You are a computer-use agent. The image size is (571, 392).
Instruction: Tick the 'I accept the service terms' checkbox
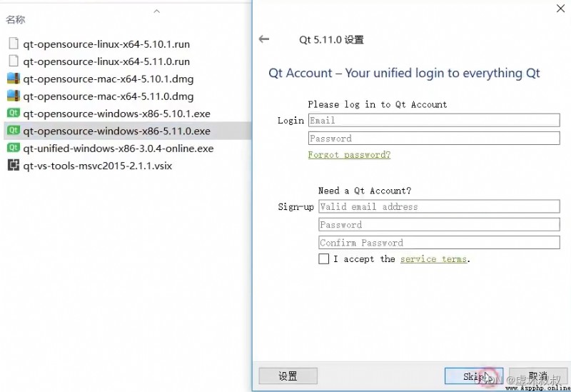tap(324, 259)
